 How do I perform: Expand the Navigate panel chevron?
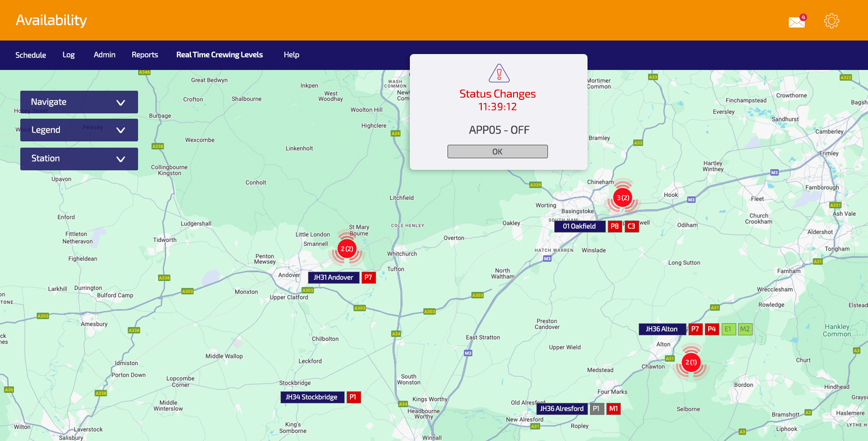121,102
